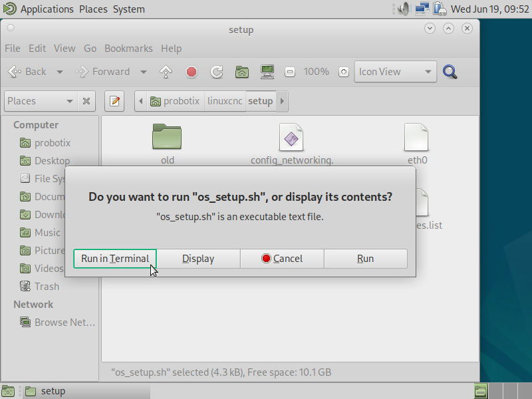Click the Up parent folder arrow icon
This screenshot has width=532, height=399.
pos(166,72)
